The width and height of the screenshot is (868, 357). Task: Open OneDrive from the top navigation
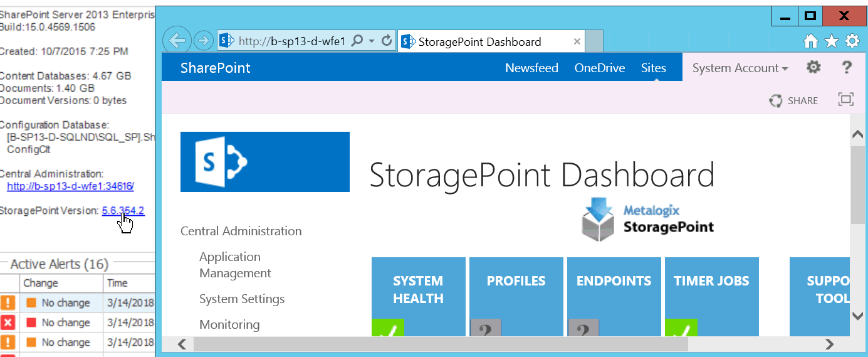point(599,68)
